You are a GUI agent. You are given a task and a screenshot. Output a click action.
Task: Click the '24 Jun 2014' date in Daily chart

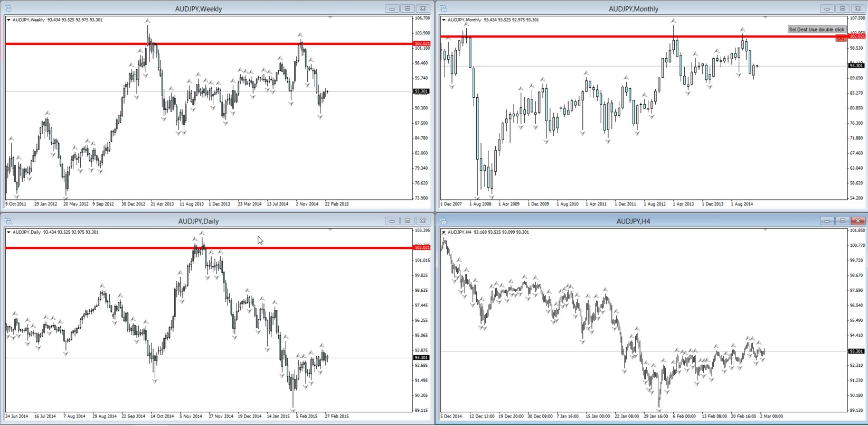pos(16,416)
